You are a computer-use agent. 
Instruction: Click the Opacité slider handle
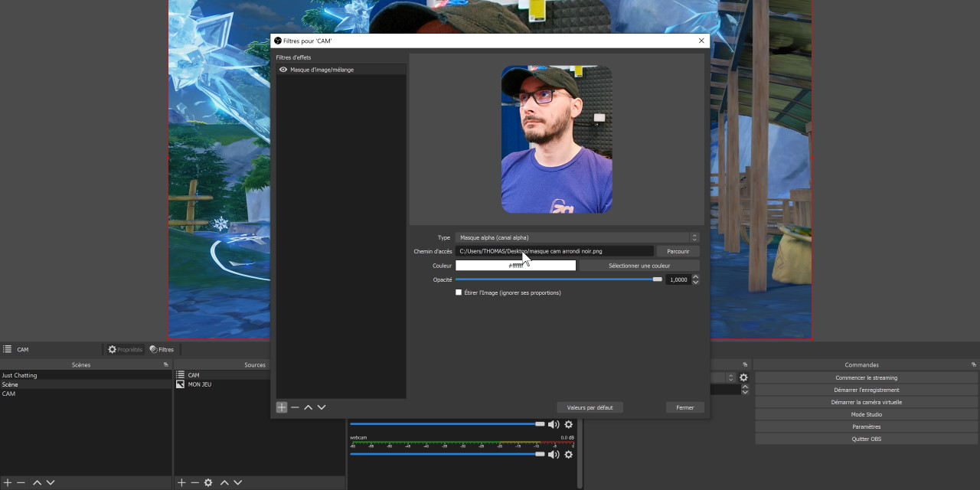(x=657, y=279)
